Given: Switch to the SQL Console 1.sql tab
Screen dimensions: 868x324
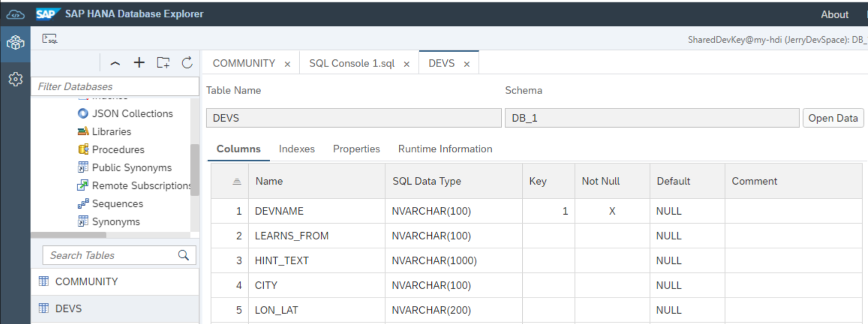Looking at the screenshot, I should tap(352, 63).
